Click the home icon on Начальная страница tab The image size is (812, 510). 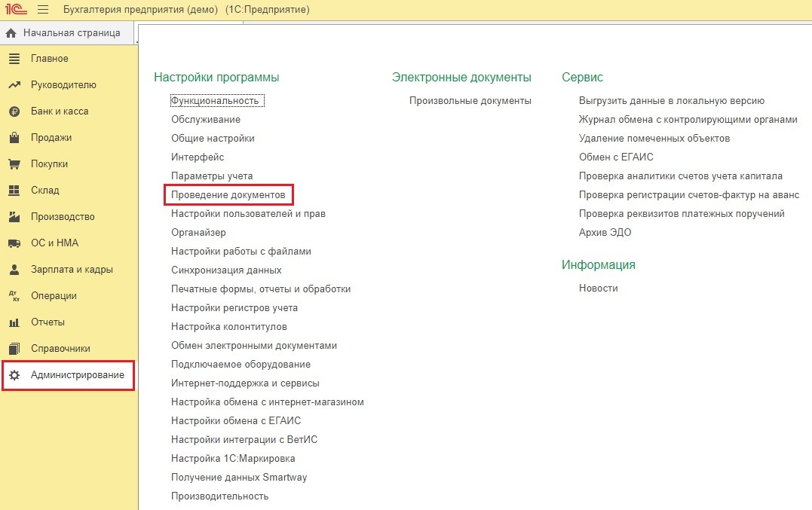[x=11, y=33]
